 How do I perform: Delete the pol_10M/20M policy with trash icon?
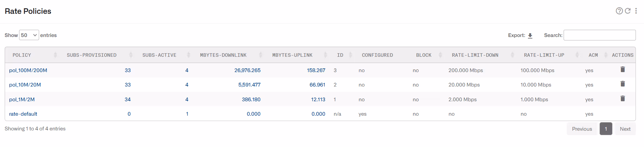(x=623, y=84)
